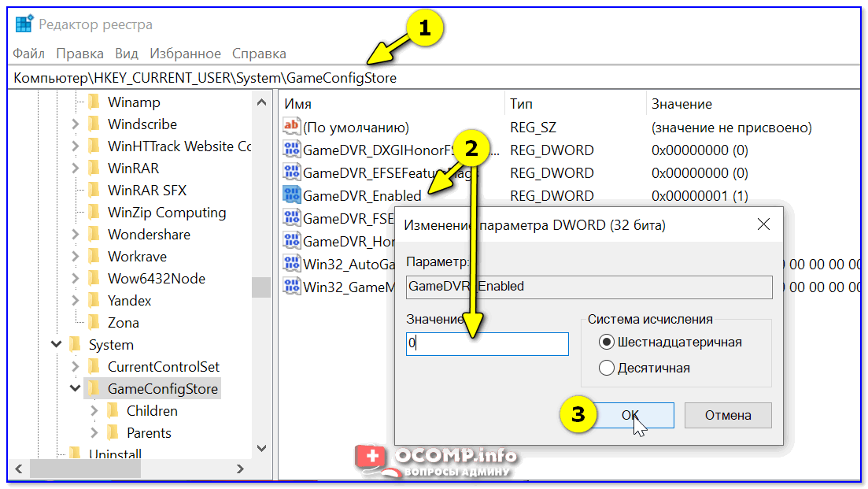The height and width of the screenshot is (489, 868).
Task: Click the GameDVR_FSE DWORD icon
Action: 292,217
